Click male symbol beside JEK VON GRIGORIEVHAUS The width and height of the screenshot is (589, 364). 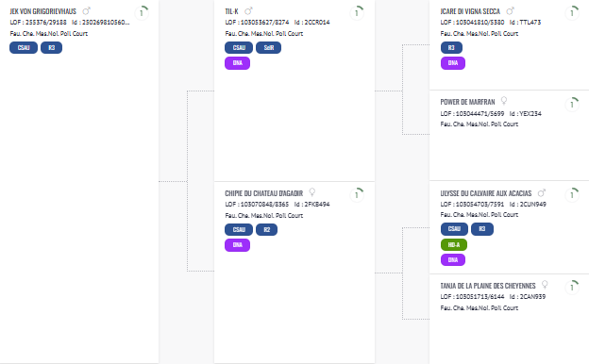[87, 11]
